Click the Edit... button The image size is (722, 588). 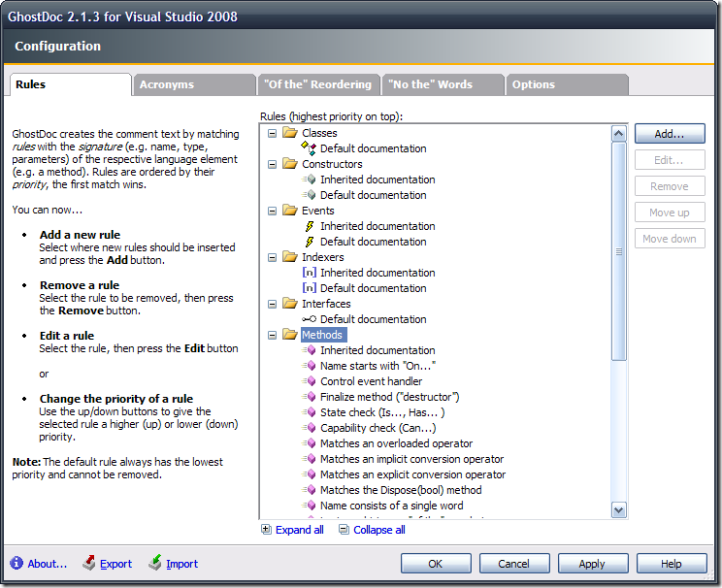[670, 160]
